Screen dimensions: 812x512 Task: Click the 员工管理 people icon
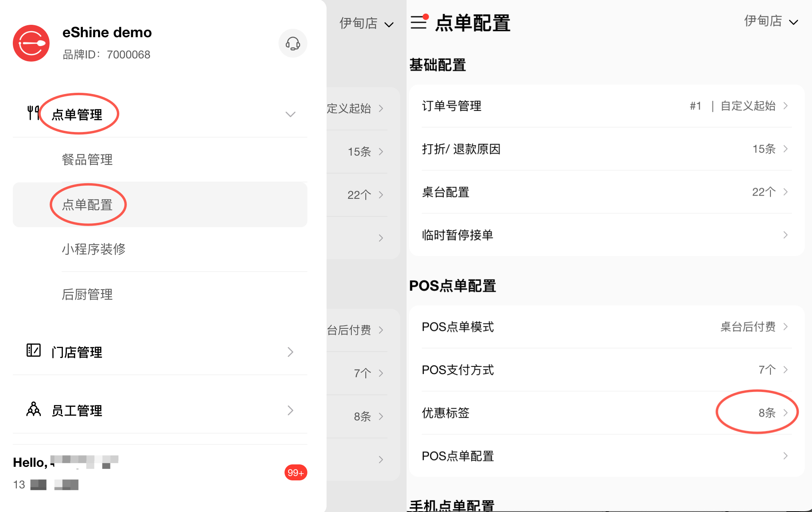34,410
